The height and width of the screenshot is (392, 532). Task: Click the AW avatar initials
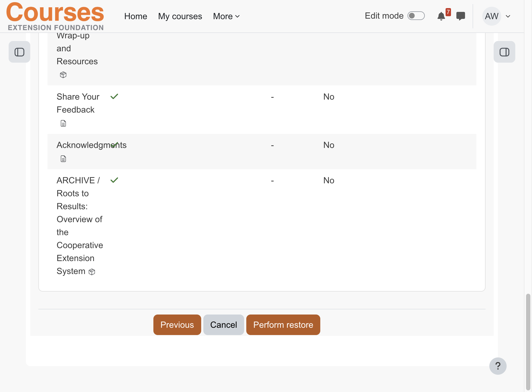491,16
